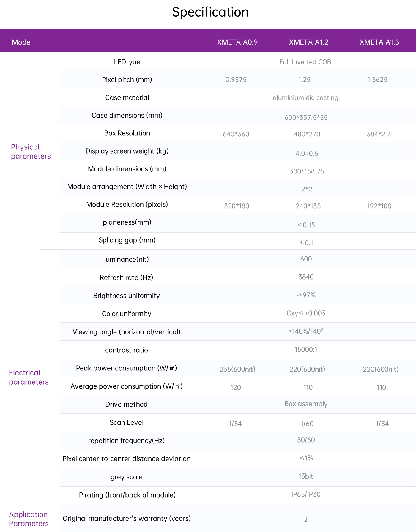This screenshot has height=532, width=416.
Task: Select the 235(600nit) peak power value
Action: [x=237, y=369]
